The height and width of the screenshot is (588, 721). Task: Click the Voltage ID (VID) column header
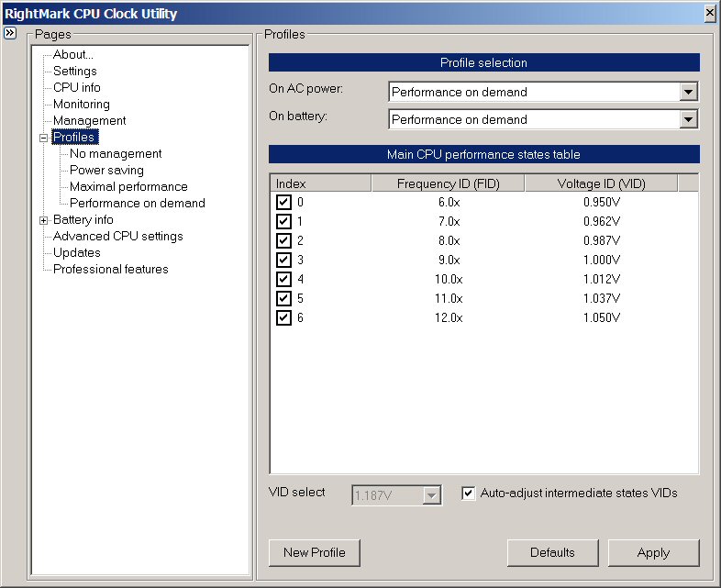pos(601,184)
